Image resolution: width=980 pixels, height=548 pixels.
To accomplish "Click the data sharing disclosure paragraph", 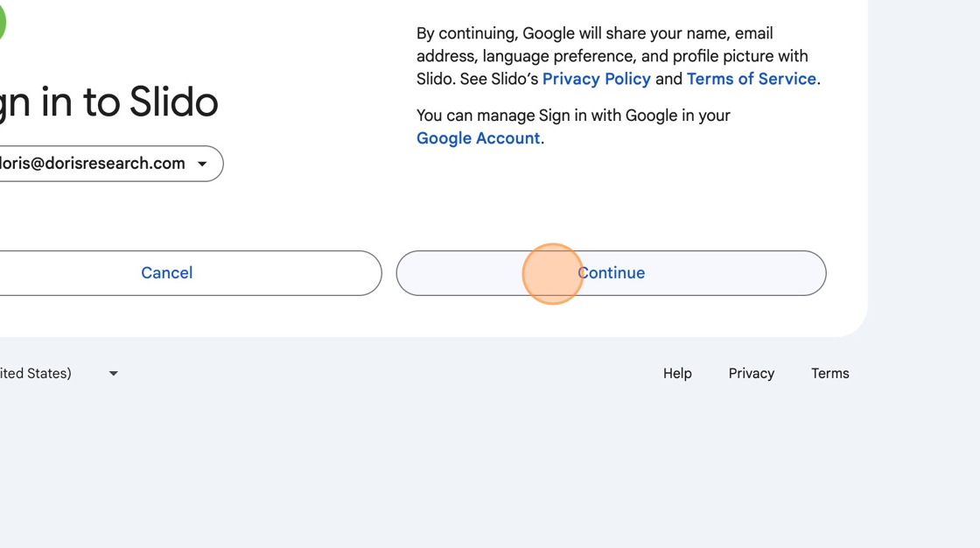I will pyautogui.click(x=612, y=56).
